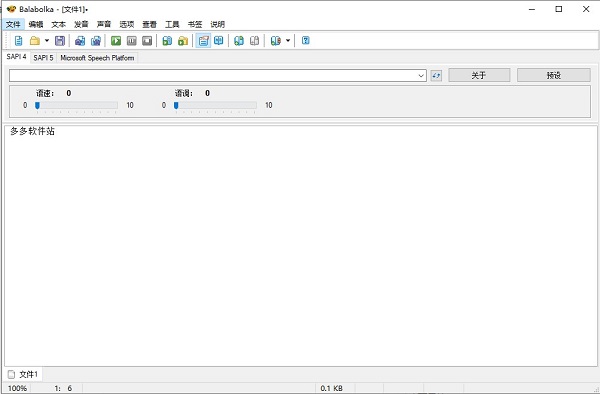Open the 声音 menu
The width and height of the screenshot is (600, 394).
(104, 24)
